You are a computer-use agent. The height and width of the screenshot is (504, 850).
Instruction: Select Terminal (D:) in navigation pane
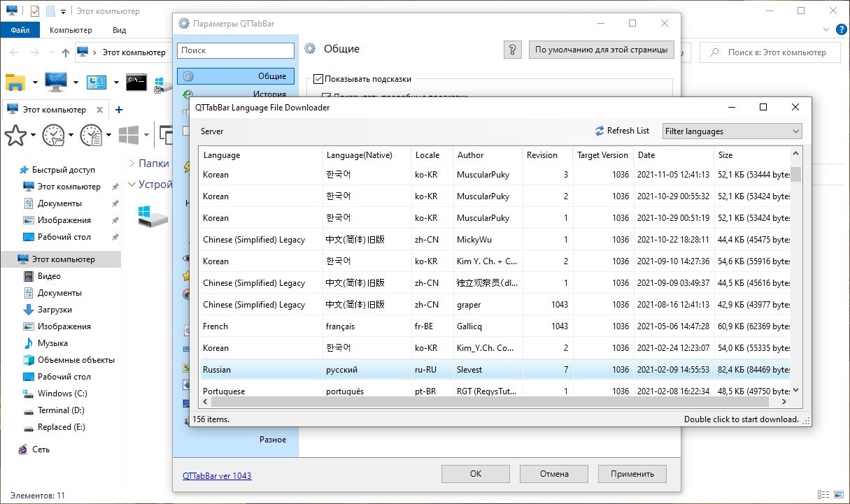[x=62, y=410]
